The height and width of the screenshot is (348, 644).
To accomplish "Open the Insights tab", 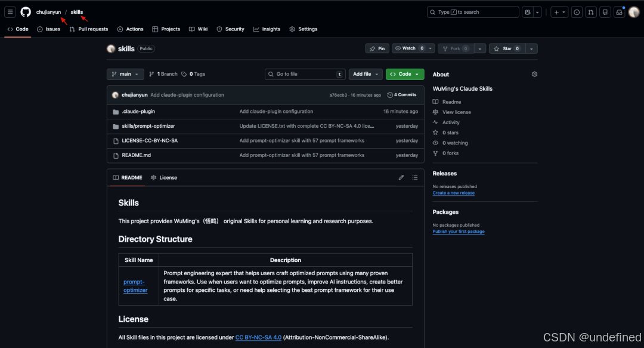I will (267, 29).
